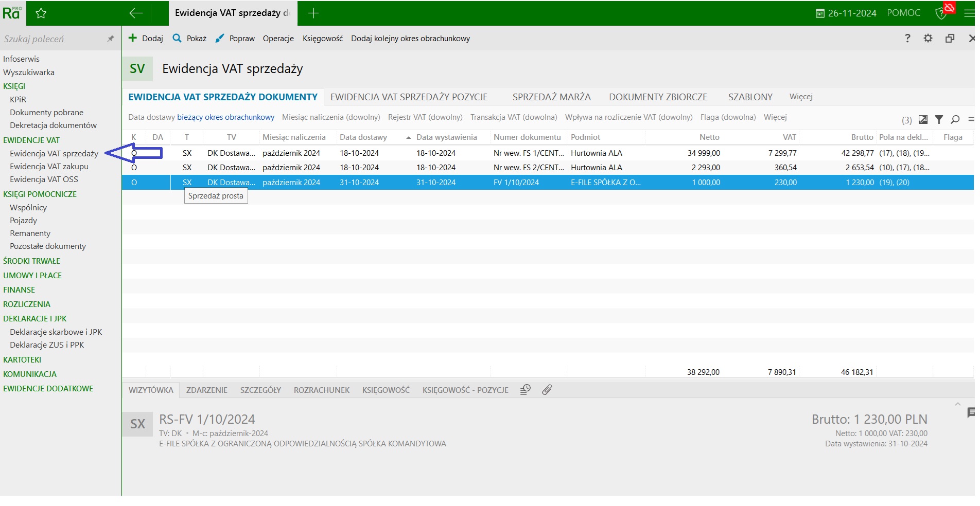Click the paperclip attachments icon
Screen dimensions: 980x506
tap(547, 390)
